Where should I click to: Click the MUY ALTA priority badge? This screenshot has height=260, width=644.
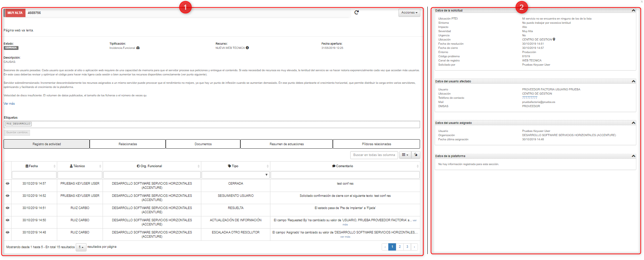[x=15, y=13]
